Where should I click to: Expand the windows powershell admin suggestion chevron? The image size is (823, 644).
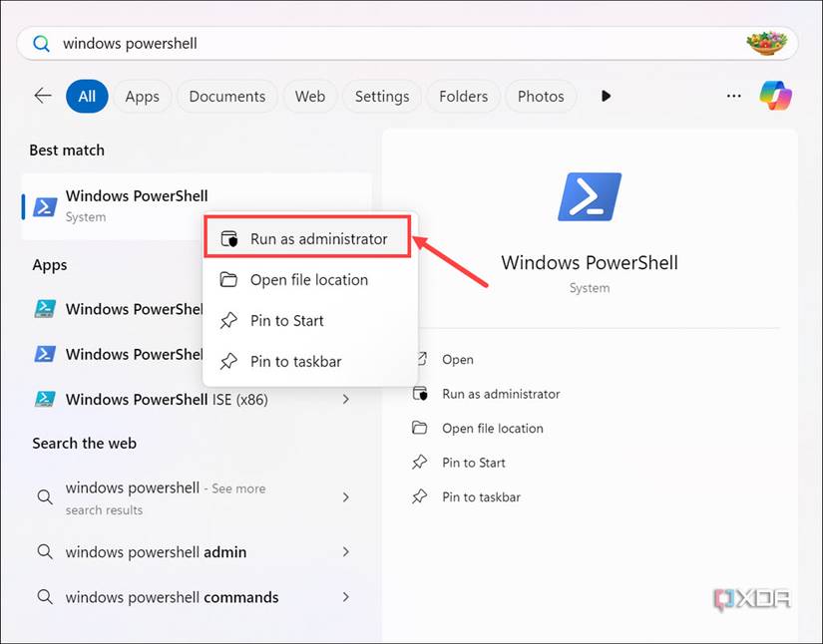pyautogui.click(x=346, y=551)
